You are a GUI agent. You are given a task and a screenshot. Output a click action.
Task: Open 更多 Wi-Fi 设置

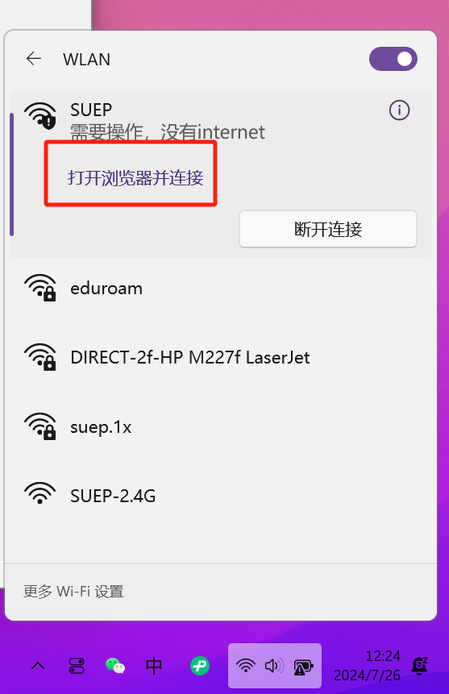[74, 591]
